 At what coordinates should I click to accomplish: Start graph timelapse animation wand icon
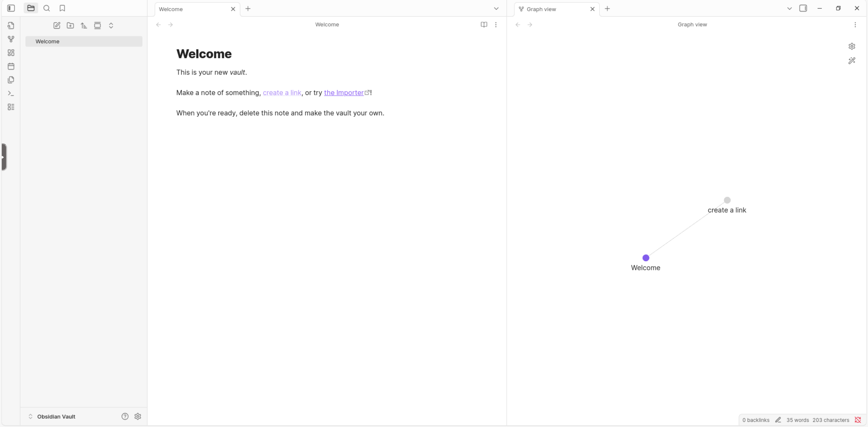852,61
